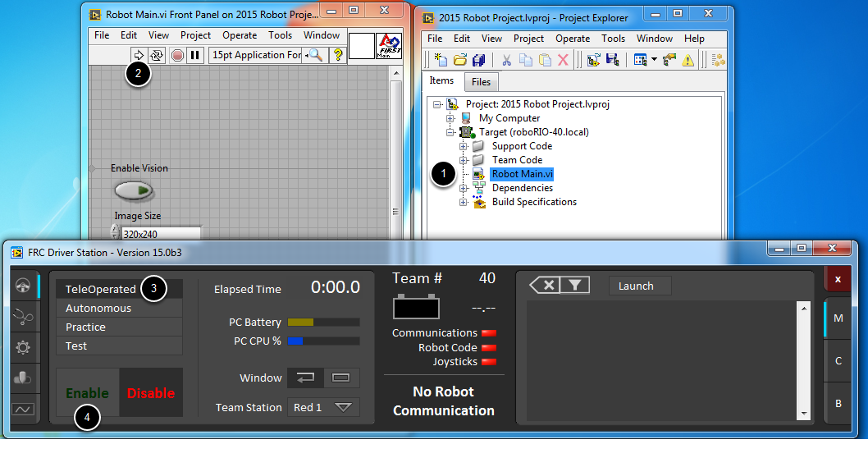Screen dimensions: 868x467
Task: Choose floating window mode rectangle button
Action: [x=341, y=378]
